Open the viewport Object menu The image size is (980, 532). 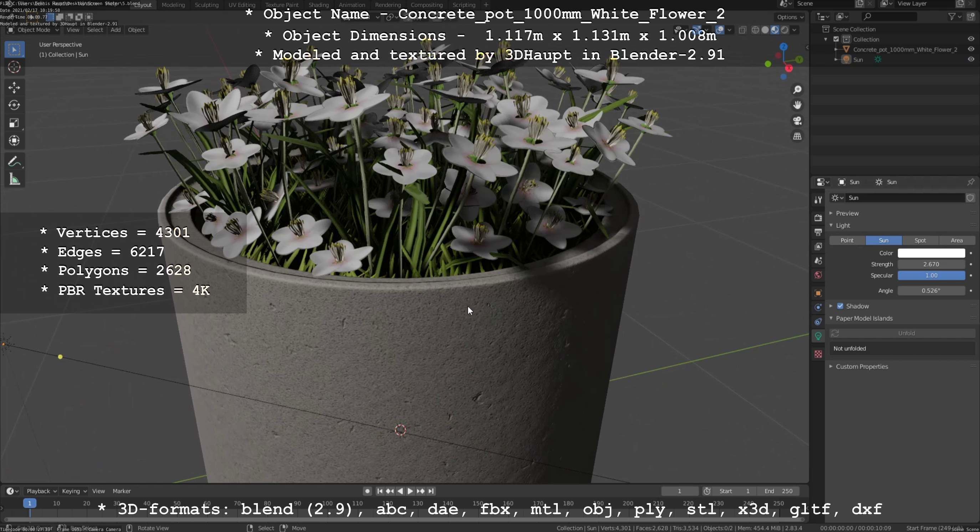(x=136, y=30)
